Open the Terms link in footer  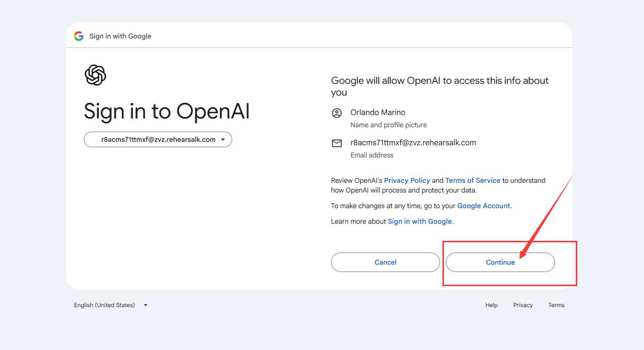coord(556,305)
